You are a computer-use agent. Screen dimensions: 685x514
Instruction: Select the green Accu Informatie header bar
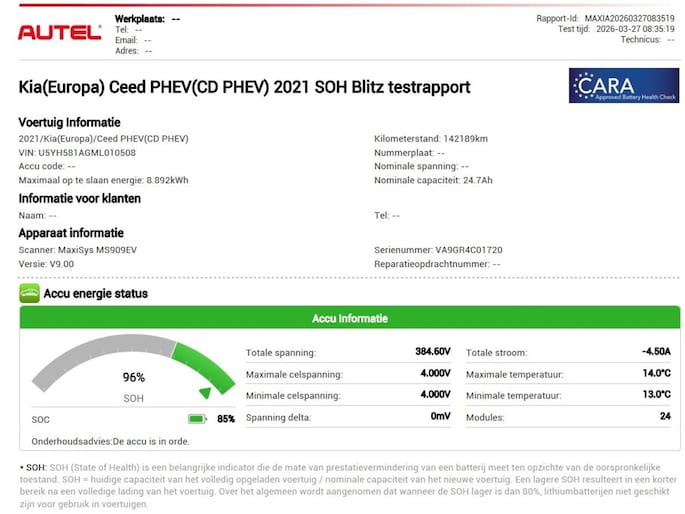(x=349, y=318)
